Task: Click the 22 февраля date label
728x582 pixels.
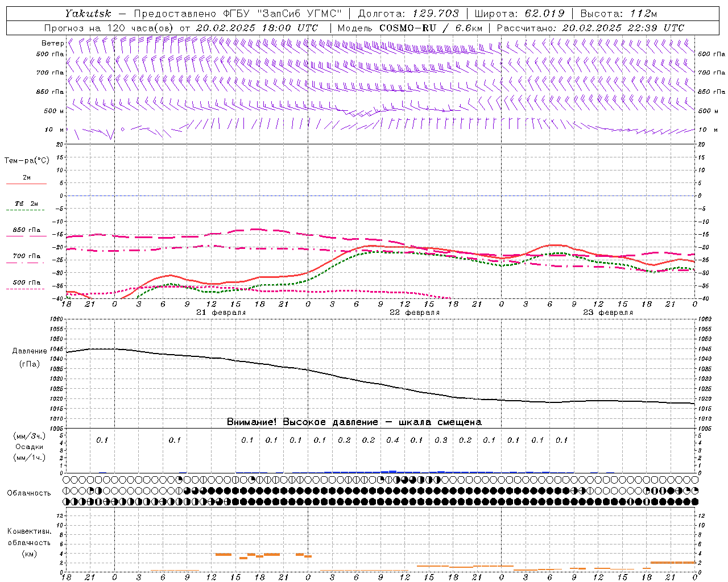Action: click(415, 313)
